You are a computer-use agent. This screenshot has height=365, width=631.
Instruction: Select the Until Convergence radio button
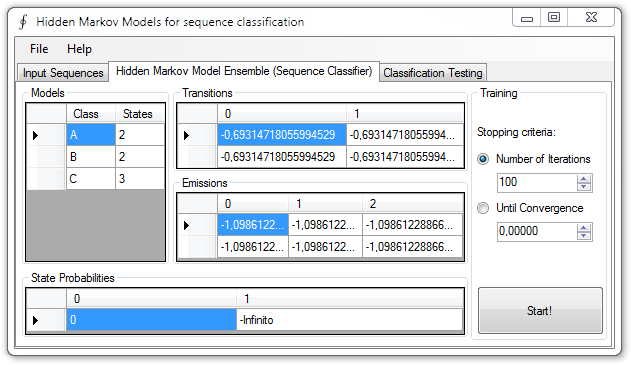coord(483,208)
